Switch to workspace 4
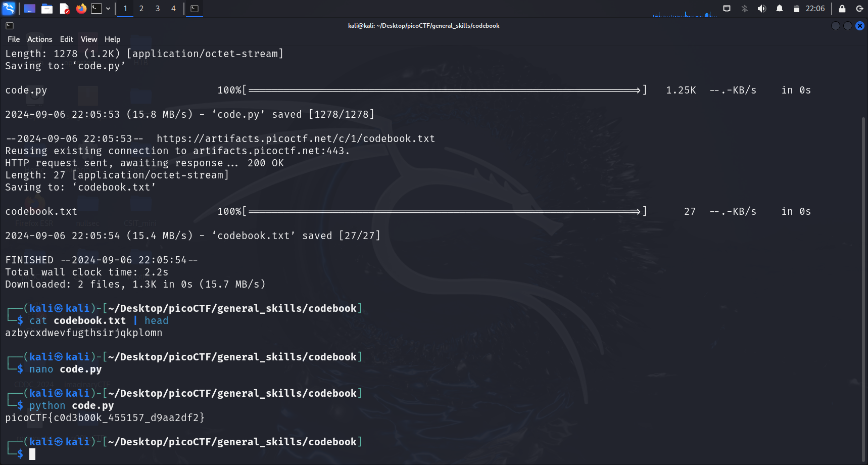The width and height of the screenshot is (868, 465). [173, 9]
